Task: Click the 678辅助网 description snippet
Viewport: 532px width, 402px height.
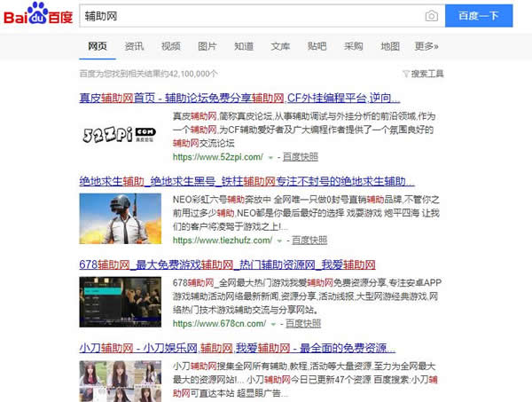Action: point(307,296)
